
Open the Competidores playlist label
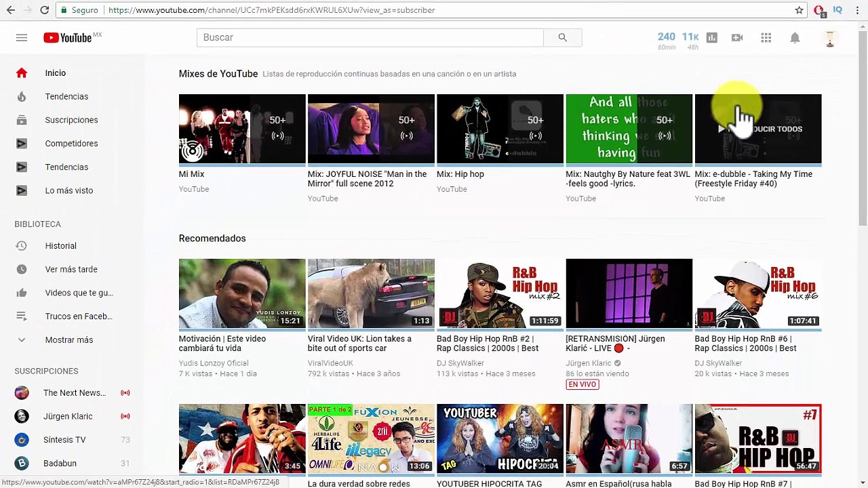71,144
